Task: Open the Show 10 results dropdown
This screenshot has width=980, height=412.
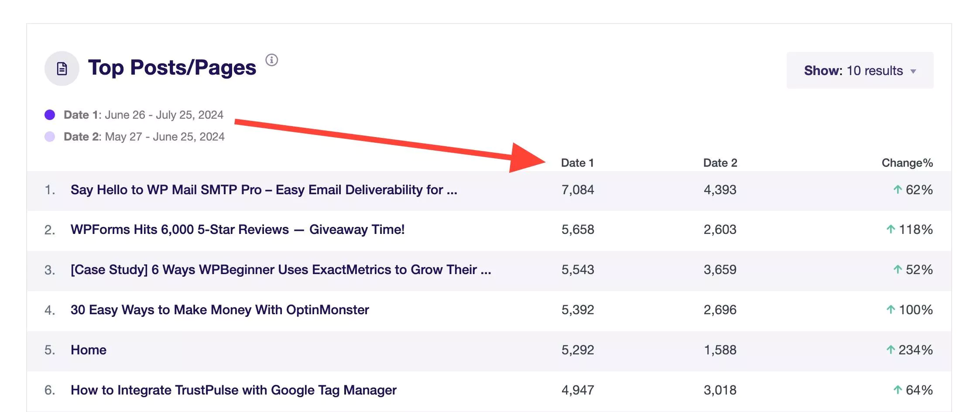Action: (x=860, y=70)
